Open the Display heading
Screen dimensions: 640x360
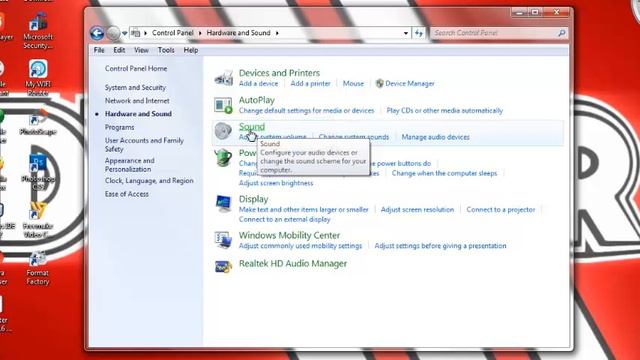[x=253, y=199]
